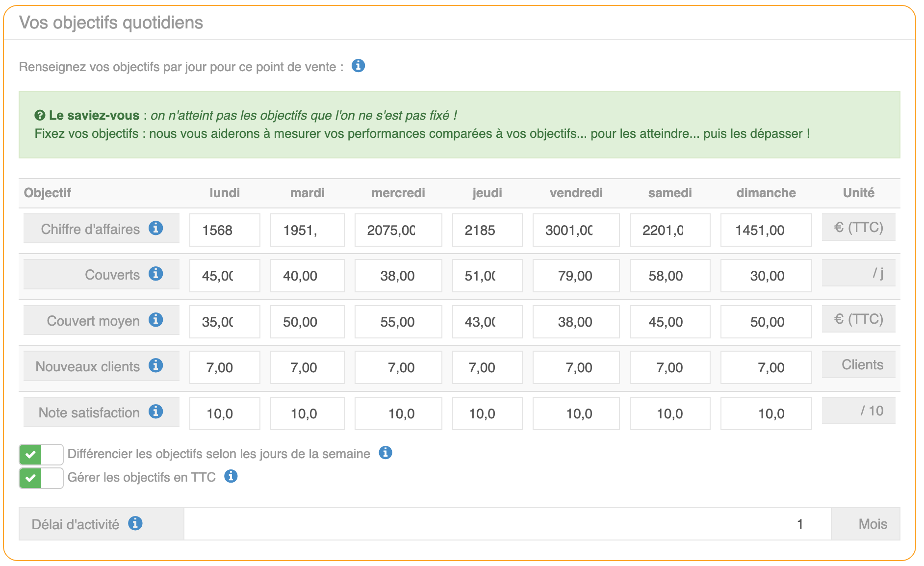Click info icon next to Gérer les objectifs en TTC

tap(231, 476)
